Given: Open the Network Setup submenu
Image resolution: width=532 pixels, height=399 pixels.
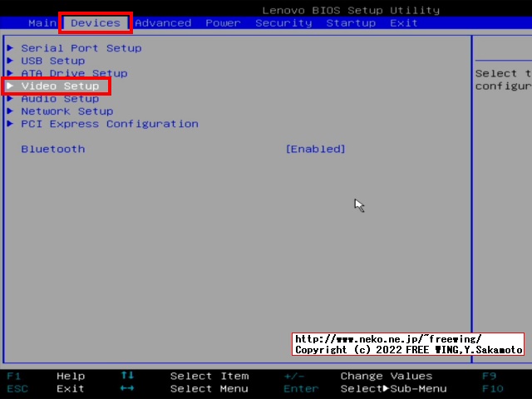Looking at the screenshot, I should (66, 111).
